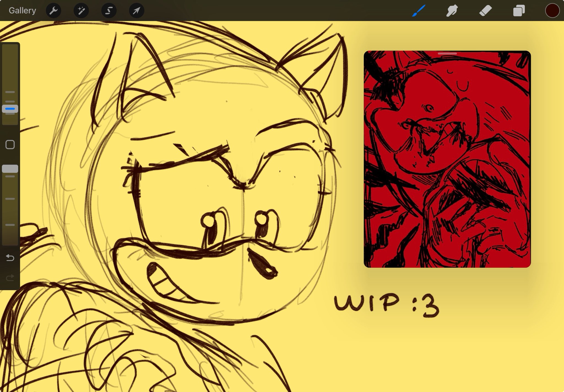The image size is (564, 392).
Task: Select the Eraser tool
Action: (486, 11)
